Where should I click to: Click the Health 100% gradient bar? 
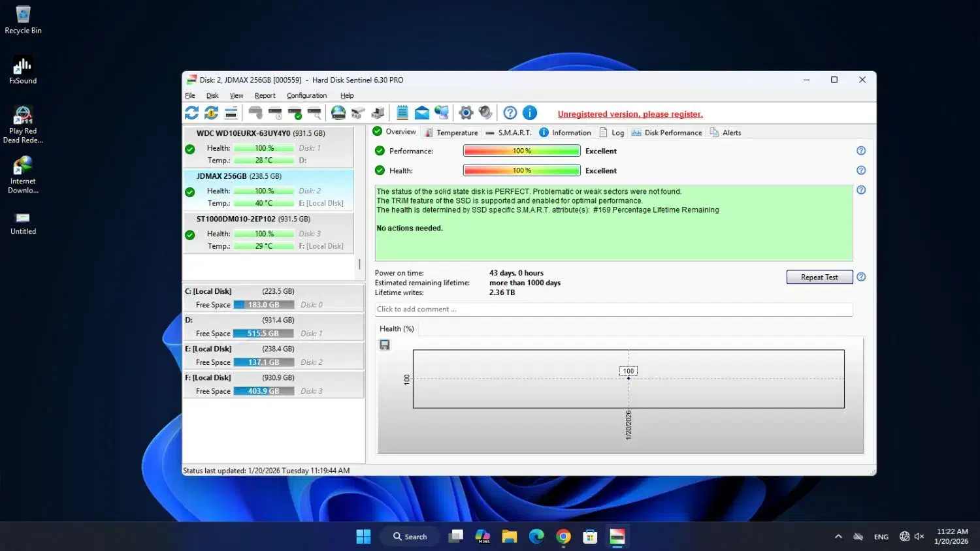pyautogui.click(x=521, y=170)
